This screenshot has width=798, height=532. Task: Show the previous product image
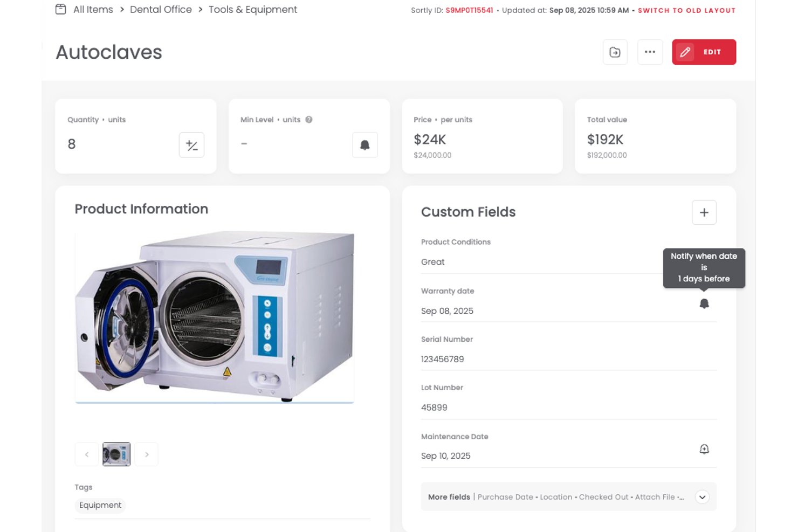(87, 454)
